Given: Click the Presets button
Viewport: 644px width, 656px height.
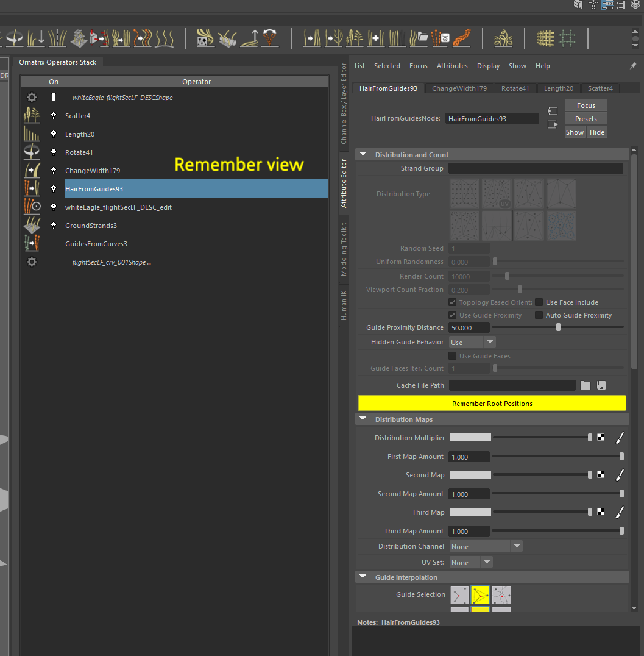Looking at the screenshot, I should [586, 119].
